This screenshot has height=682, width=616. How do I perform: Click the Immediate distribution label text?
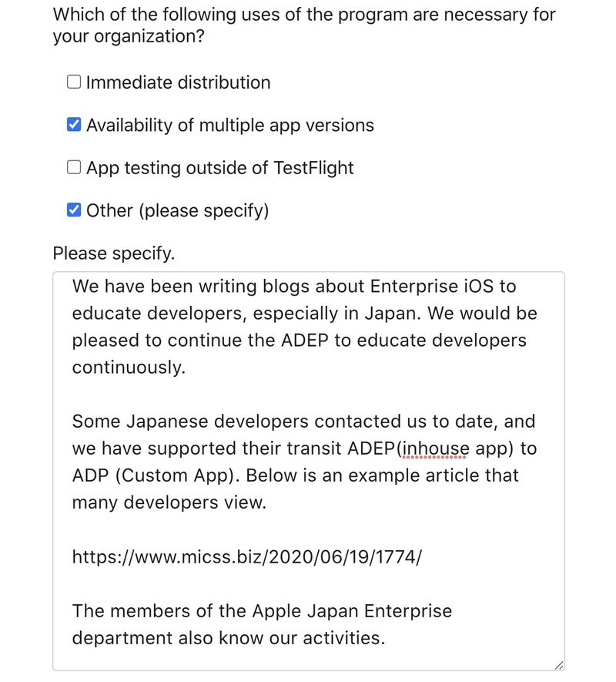178,82
